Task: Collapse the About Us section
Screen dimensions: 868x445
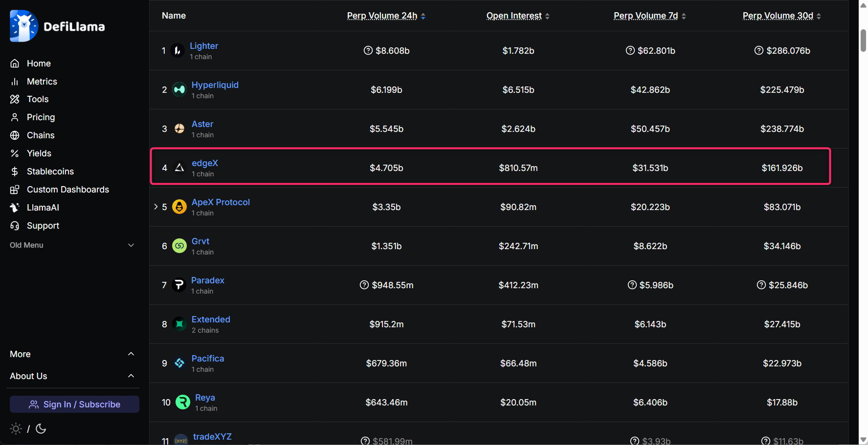Action: (131, 376)
